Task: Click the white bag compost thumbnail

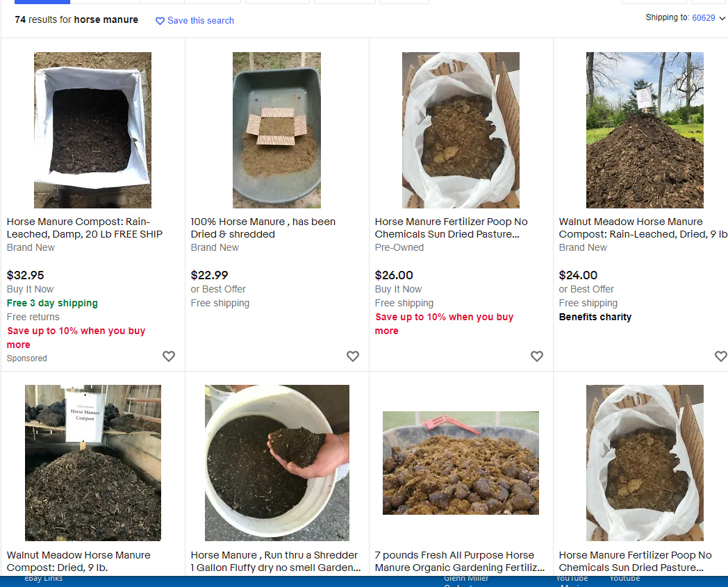Action: click(92, 130)
